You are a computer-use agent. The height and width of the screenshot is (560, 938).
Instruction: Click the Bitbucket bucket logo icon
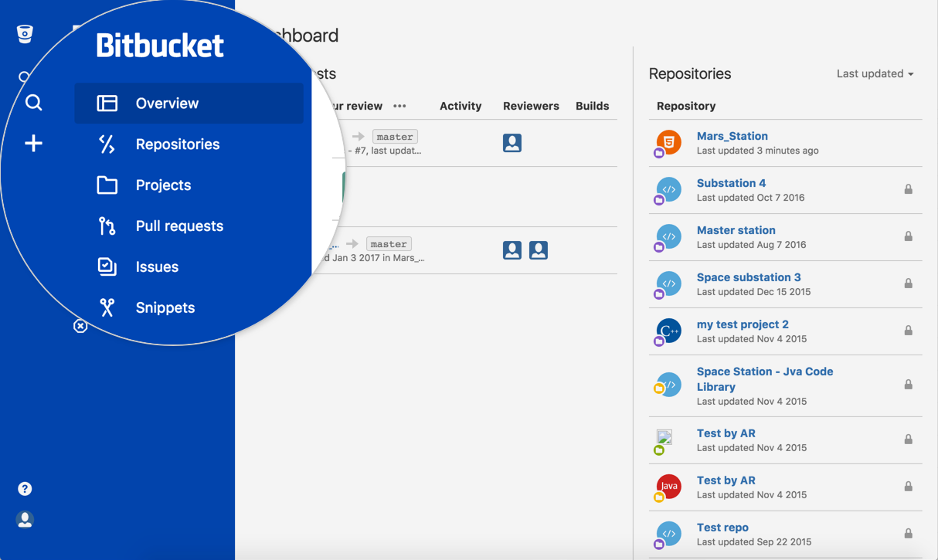(x=25, y=34)
